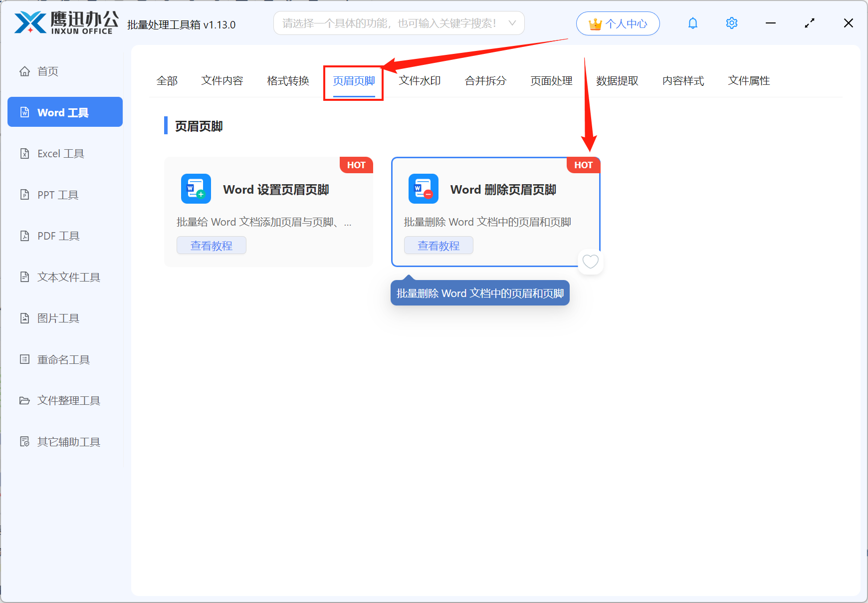Viewport: 868px width, 603px height.
Task: Select the 其它辅助工具 category
Action: tap(68, 441)
